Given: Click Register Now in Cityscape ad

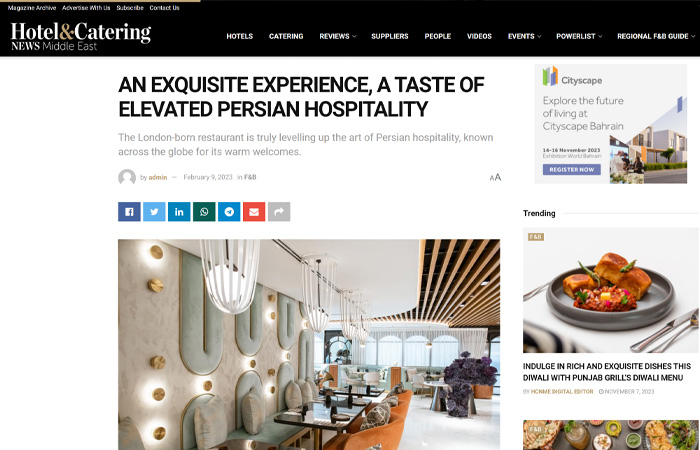Looking at the screenshot, I should point(571,170).
